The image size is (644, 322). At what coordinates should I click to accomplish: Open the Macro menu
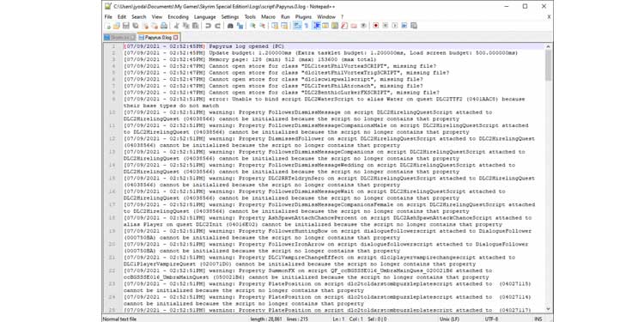point(268,17)
